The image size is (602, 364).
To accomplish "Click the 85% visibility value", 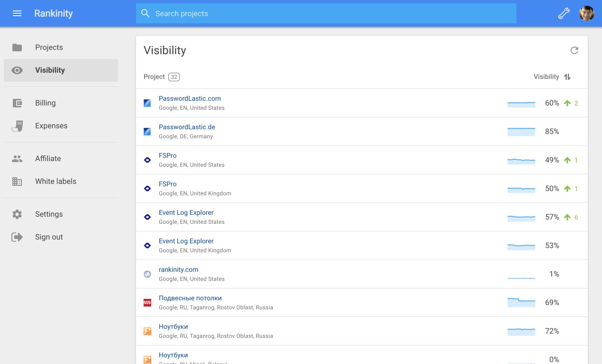I will [552, 132].
